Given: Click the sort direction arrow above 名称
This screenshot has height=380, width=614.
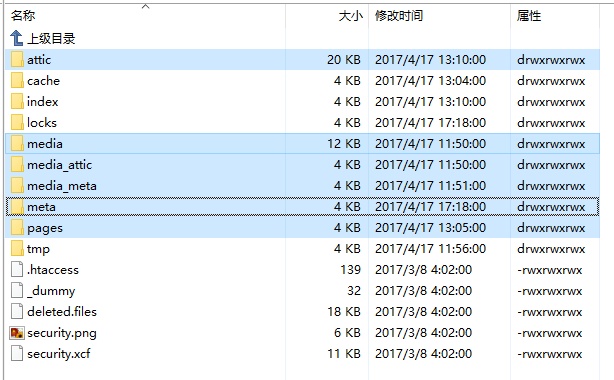Looking at the screenshot, I should 146,7.
